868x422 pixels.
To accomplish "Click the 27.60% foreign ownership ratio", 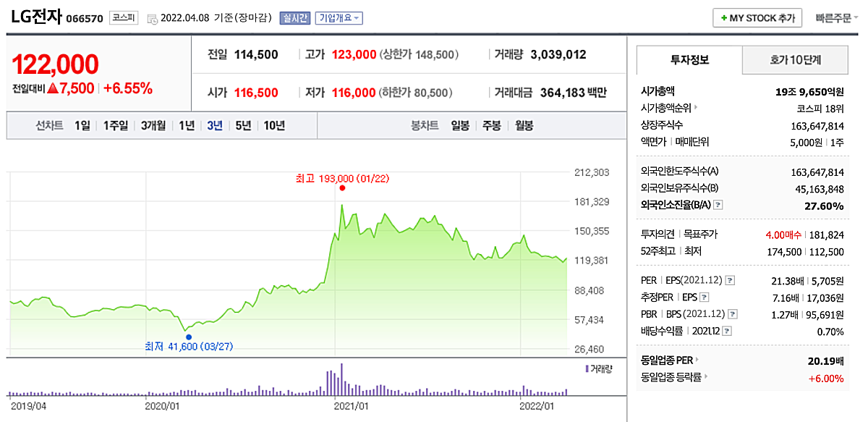I will [825, 206].
